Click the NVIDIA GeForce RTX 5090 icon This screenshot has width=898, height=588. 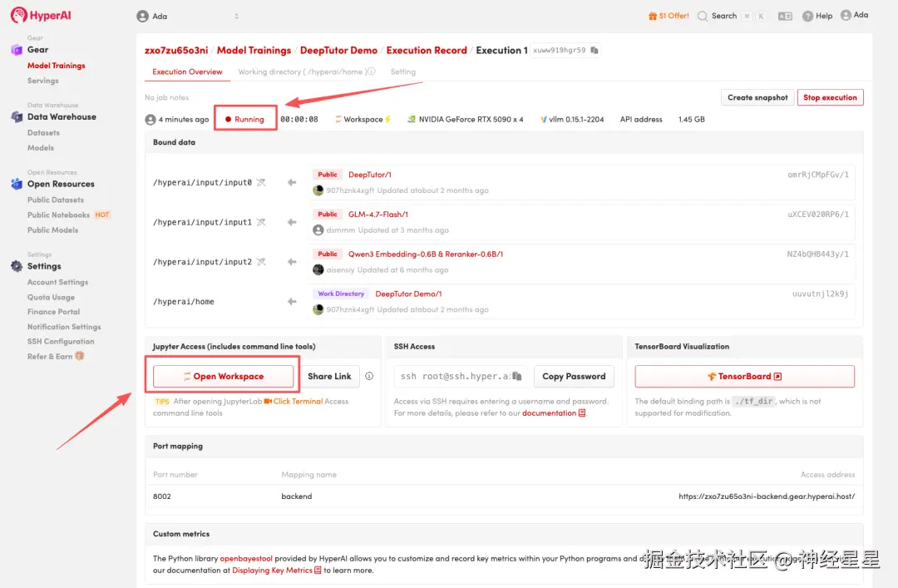pos(412,119)
